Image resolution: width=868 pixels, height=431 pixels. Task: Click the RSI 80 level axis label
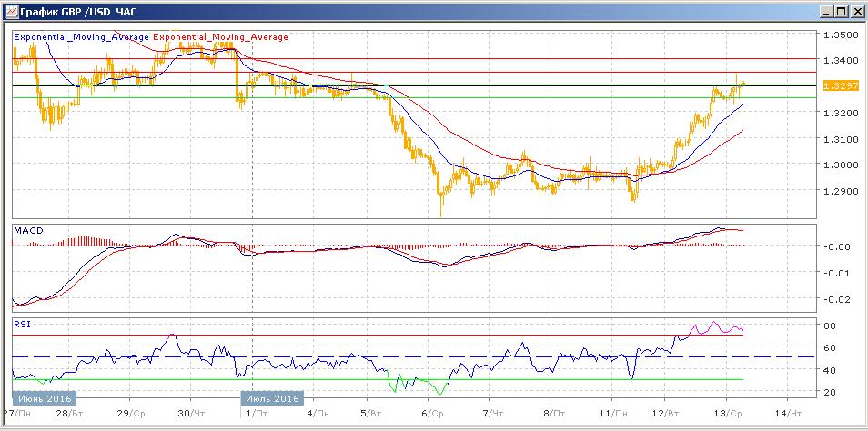click(x=830, y=326)
